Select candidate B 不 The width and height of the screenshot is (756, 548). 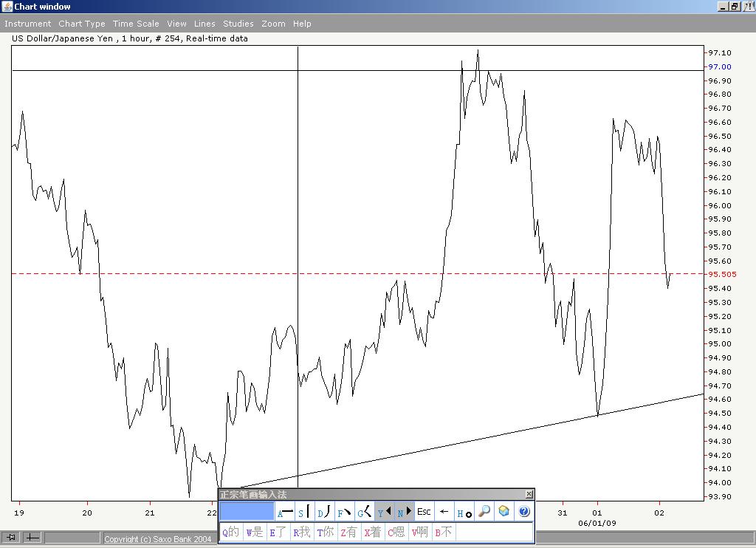(x=443, y=532)
